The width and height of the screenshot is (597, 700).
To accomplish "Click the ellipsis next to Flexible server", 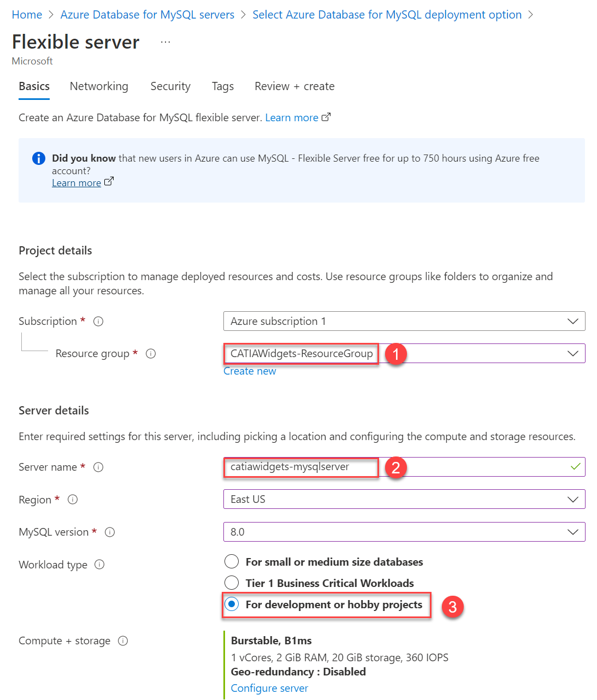I will (x=164, y=40).
